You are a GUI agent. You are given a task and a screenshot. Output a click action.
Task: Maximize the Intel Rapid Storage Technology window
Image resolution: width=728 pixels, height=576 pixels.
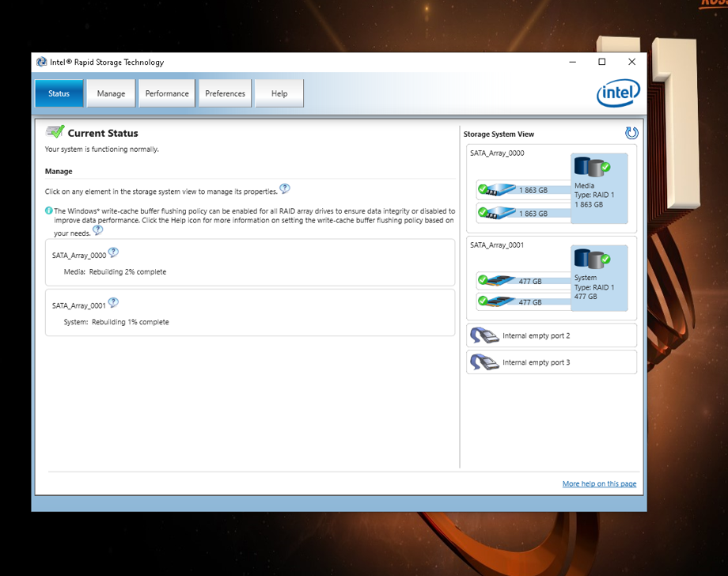[x=601, y=62]
